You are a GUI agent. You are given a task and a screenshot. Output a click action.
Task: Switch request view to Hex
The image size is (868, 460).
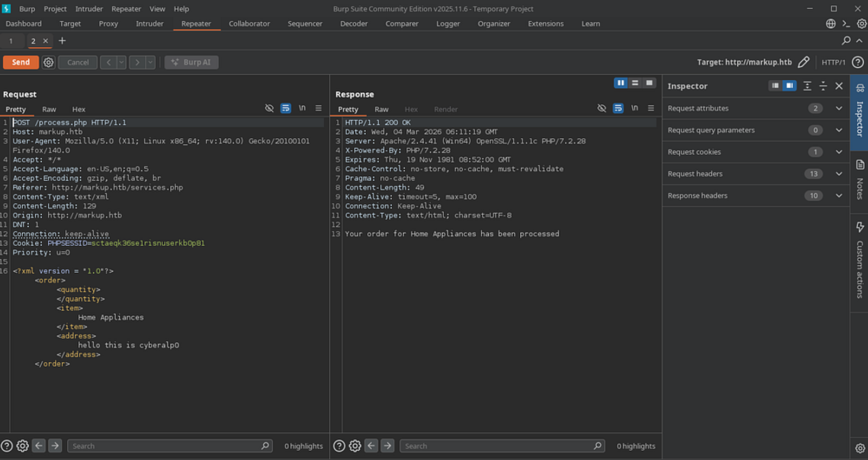(79, 109)
